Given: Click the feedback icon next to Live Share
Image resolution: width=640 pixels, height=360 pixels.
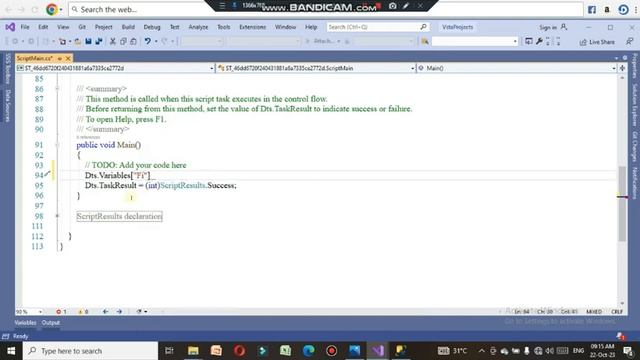Looking at the screenshot, I should [629, 41].
